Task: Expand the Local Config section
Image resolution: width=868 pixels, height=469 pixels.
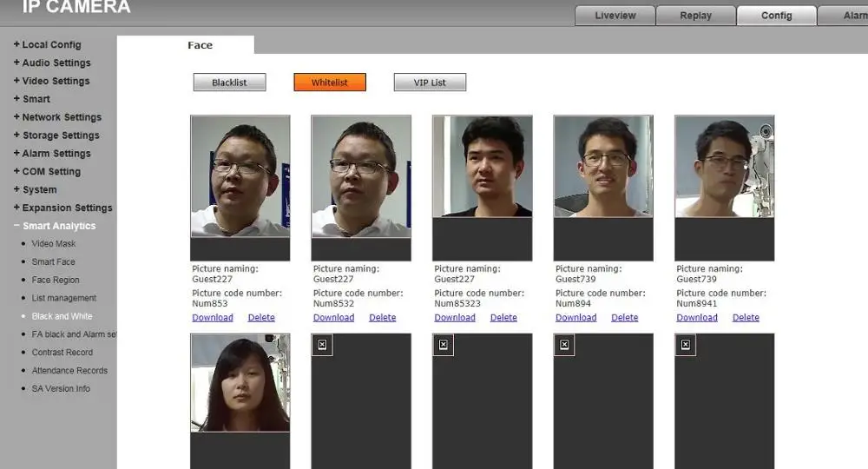Action: click(51, 44)
